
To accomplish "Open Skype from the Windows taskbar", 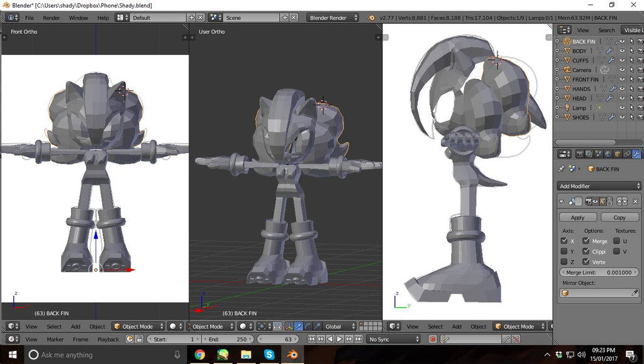I will pos(269,355).
